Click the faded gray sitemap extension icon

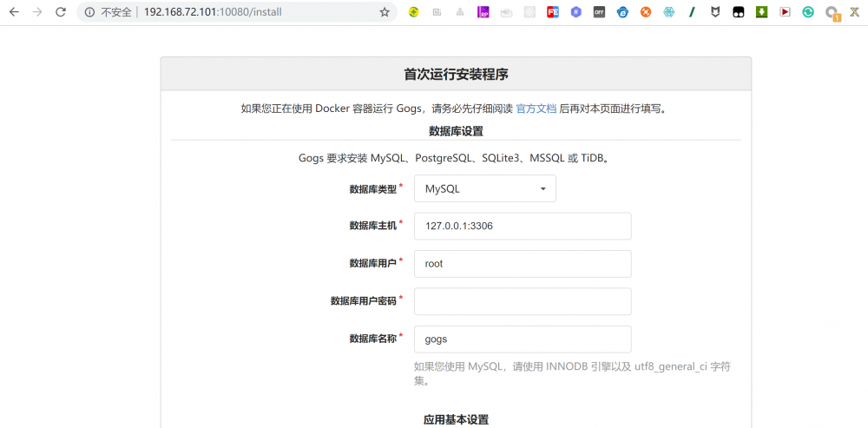460,12
